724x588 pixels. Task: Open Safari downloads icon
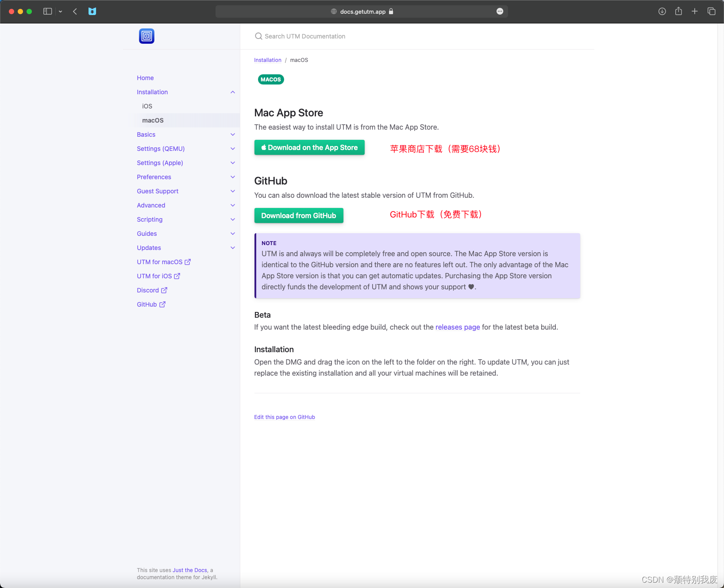point(662,12)
